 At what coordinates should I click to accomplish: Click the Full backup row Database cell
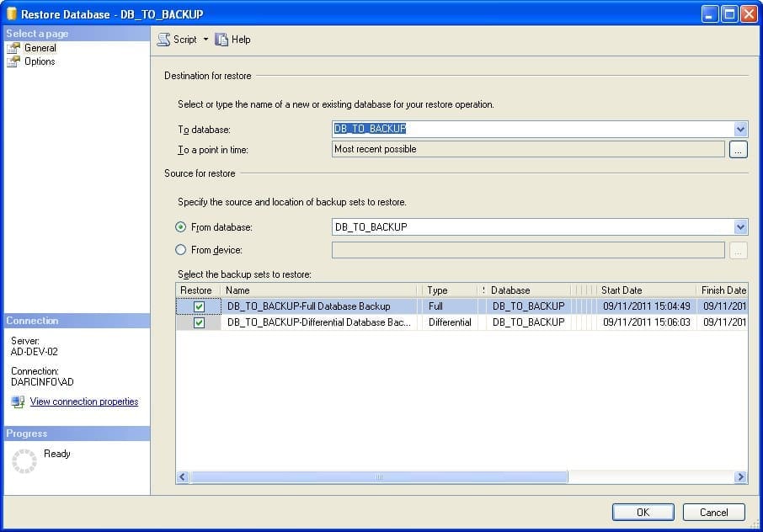(528, 306)
